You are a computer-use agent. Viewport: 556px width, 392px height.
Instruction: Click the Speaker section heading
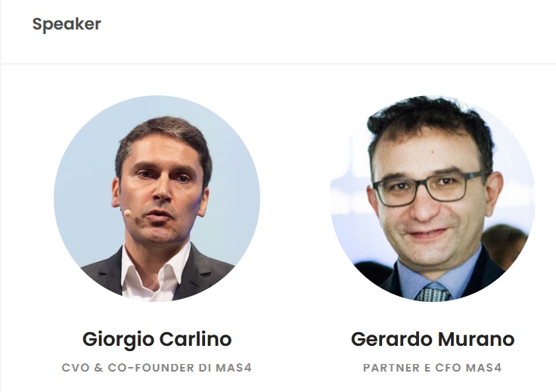click(x=67, y=24)
